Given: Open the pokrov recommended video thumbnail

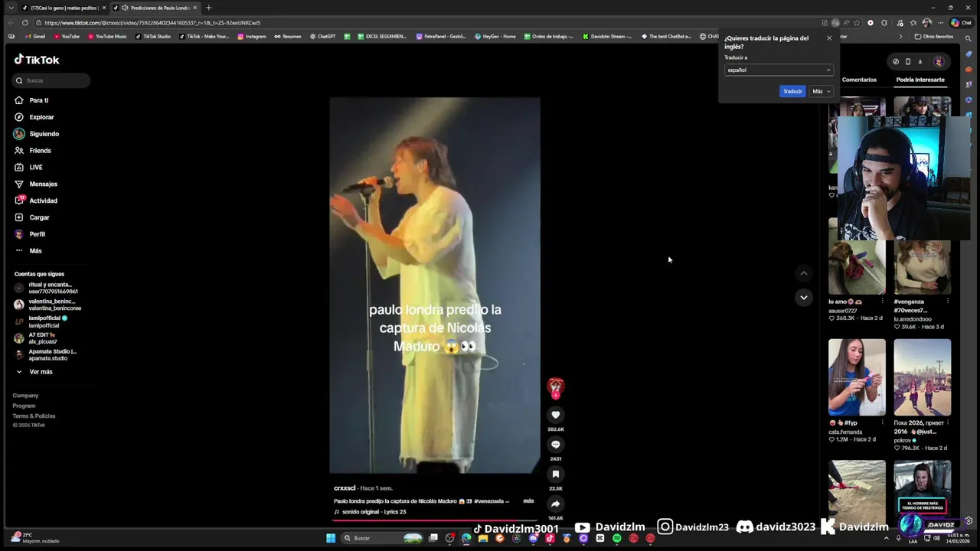Looking at the screenshot, I should [923, 377].
